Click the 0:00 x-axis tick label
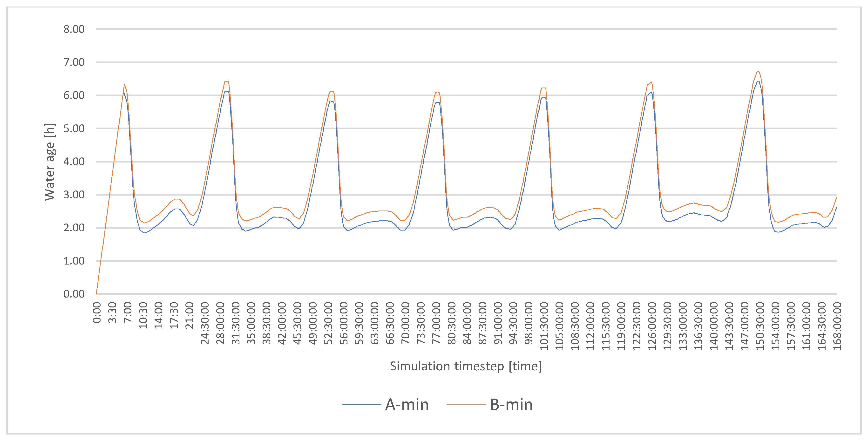This screenshot has height=442, width=868. (x=97, y=313)
